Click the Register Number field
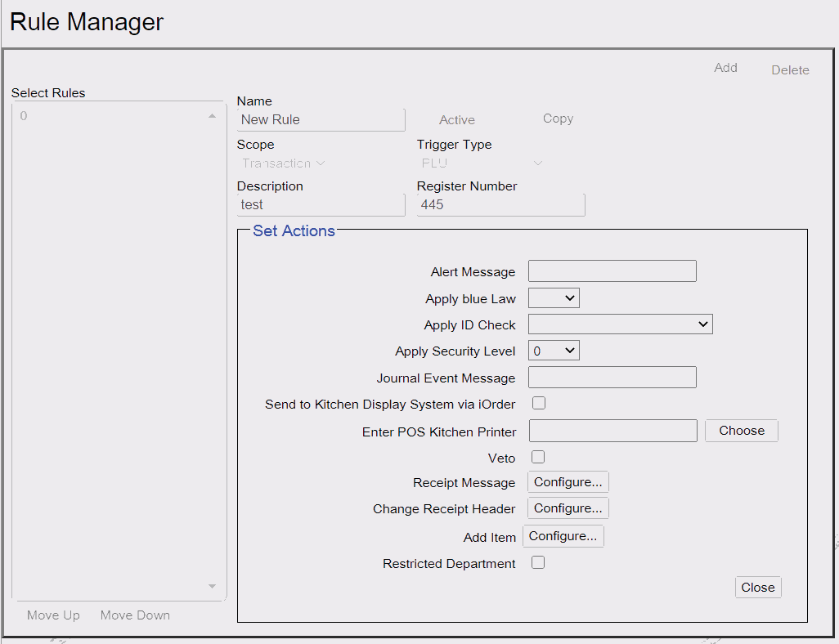 pos(500,205)
